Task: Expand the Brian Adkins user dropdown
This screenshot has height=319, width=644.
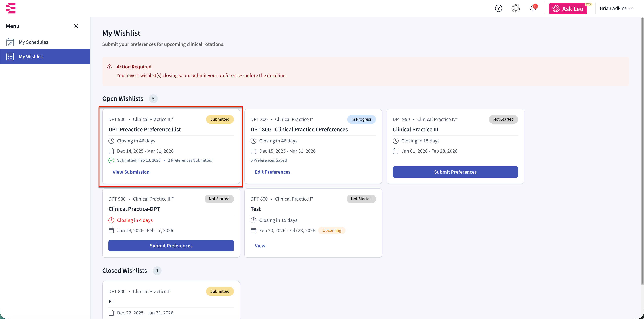Action: click(x=616, y=9)
